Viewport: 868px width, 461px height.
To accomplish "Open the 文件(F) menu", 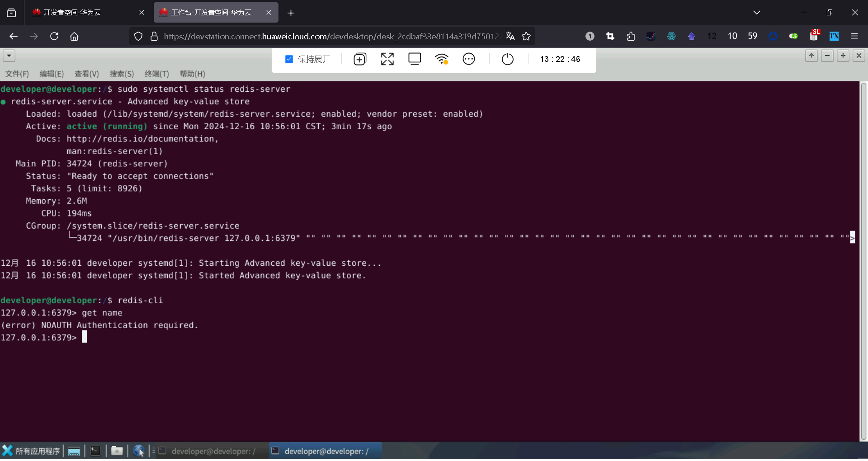I will [x=17, y=74].
